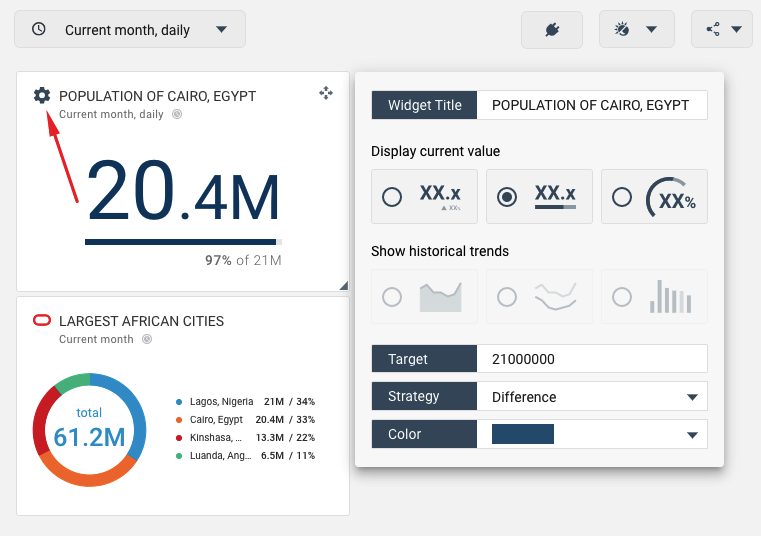Click the progress bar under 20.4M
Image resolution: width=761 pixels, height=536 pixels.
coord(183,242)
